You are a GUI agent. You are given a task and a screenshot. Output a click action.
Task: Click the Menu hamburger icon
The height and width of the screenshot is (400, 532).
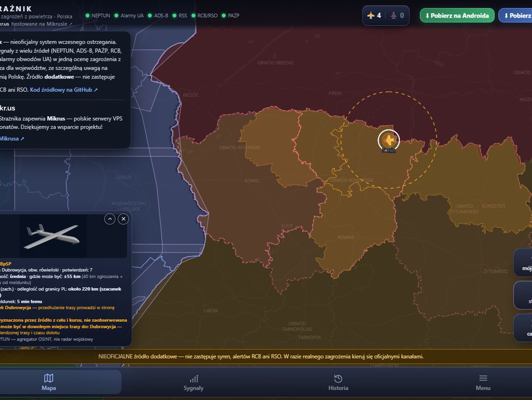483,378
